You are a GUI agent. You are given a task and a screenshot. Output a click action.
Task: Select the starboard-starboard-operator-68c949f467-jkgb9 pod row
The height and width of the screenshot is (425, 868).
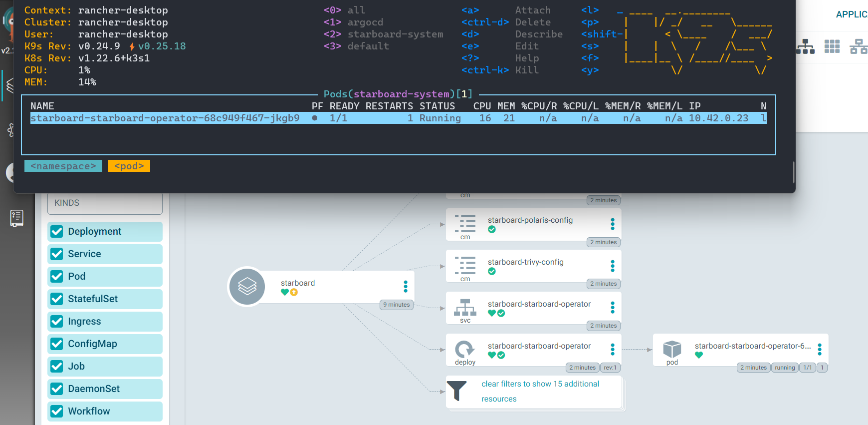[398, 118]
